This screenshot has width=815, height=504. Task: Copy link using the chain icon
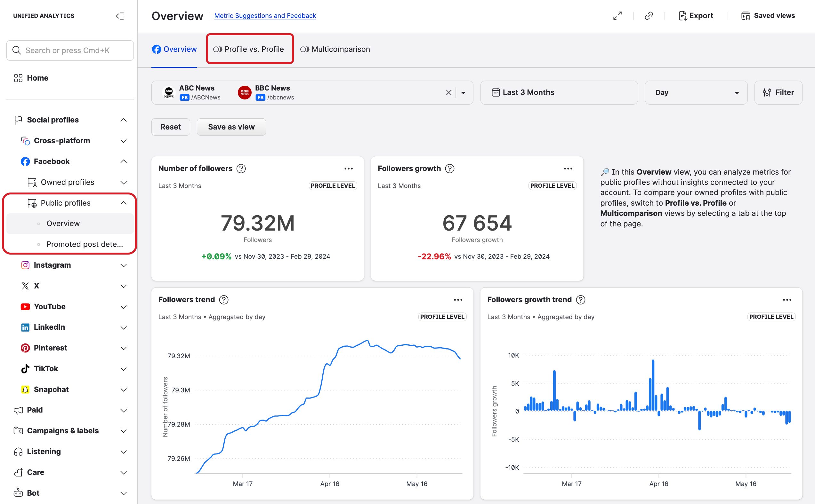(649, 16)
